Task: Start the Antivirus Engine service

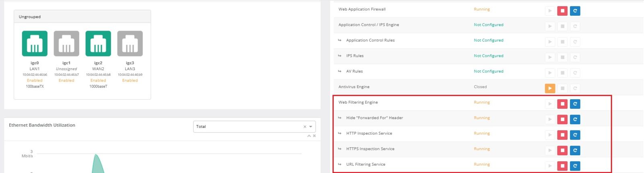Action: 550,88
